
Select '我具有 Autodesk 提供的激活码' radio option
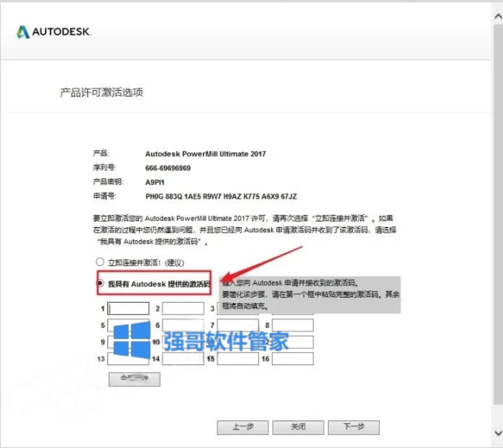point(100,283)
